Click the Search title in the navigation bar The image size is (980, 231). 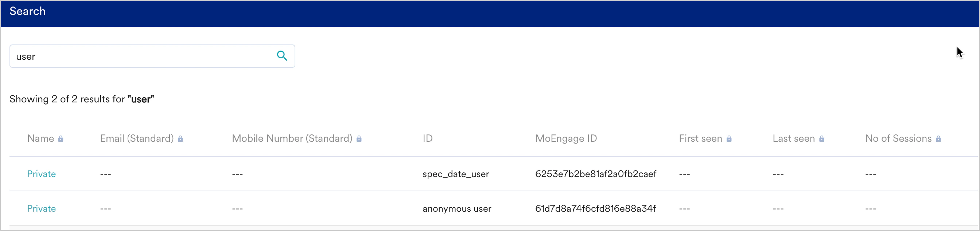[27, 11]
